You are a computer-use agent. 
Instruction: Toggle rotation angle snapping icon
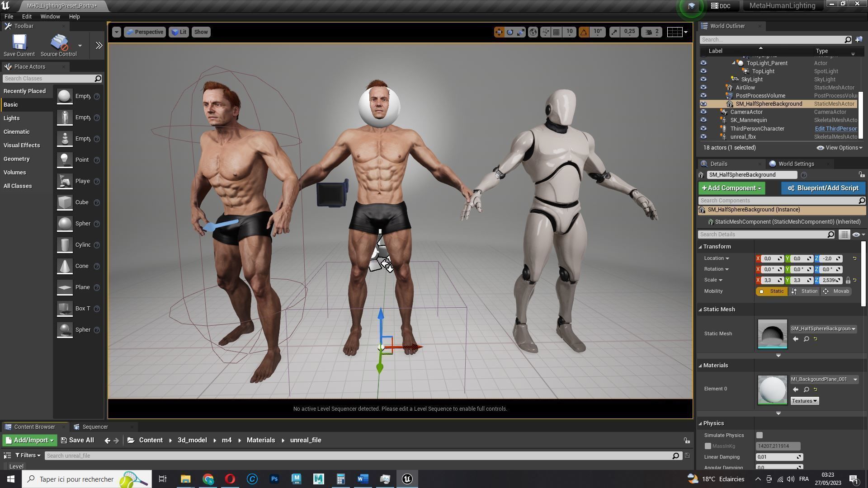point(584,32)
